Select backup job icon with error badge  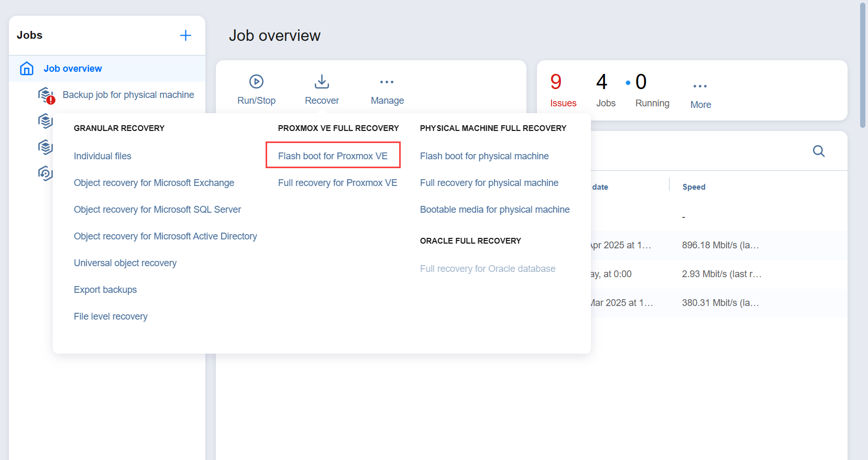(x=46, y=95)
